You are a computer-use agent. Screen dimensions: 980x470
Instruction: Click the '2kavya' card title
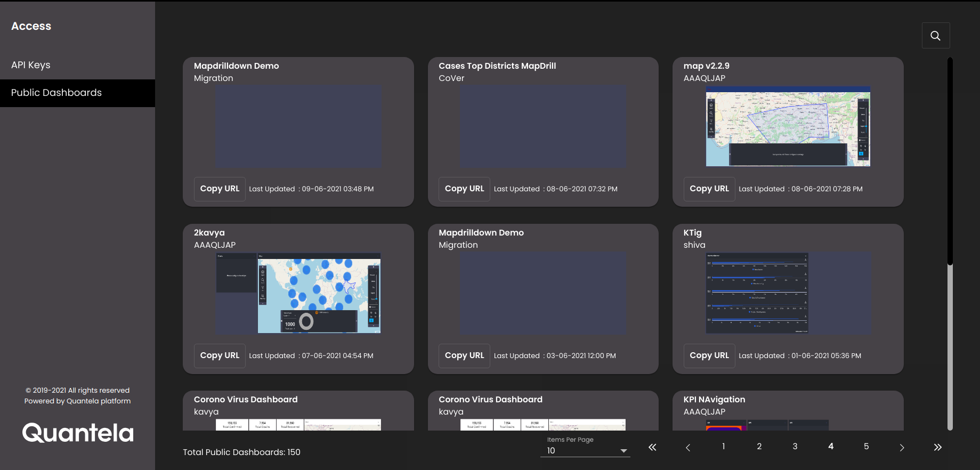209,233
